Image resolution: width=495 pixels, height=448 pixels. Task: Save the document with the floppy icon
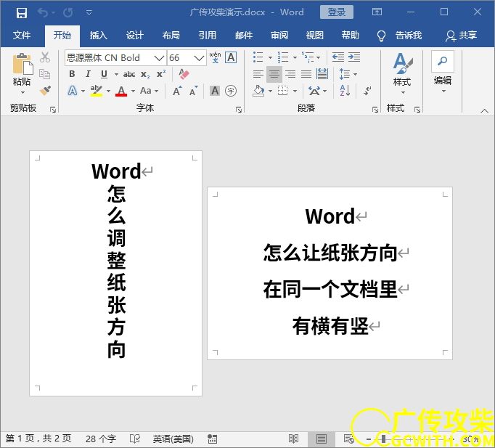pos(22,12)
